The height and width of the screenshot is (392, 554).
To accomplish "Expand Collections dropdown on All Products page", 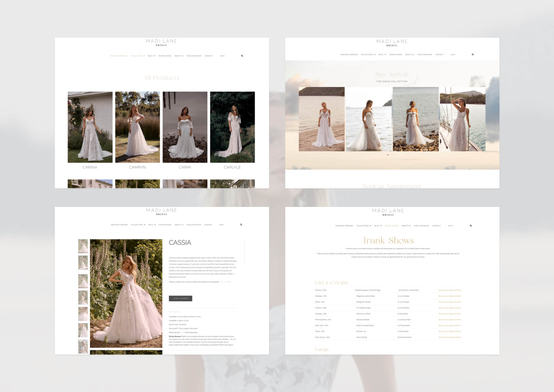I will (138, 56).
